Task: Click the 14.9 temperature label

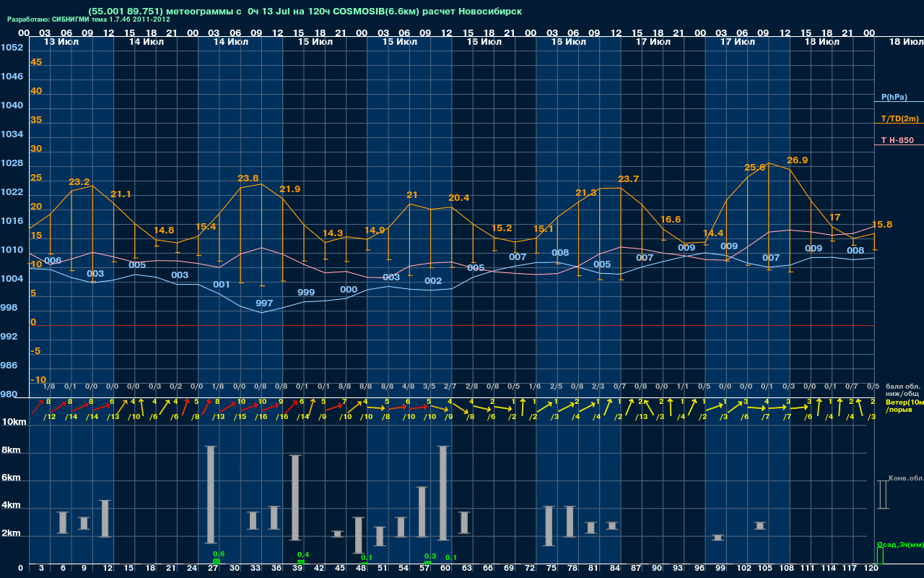Action: click(375, 230)
